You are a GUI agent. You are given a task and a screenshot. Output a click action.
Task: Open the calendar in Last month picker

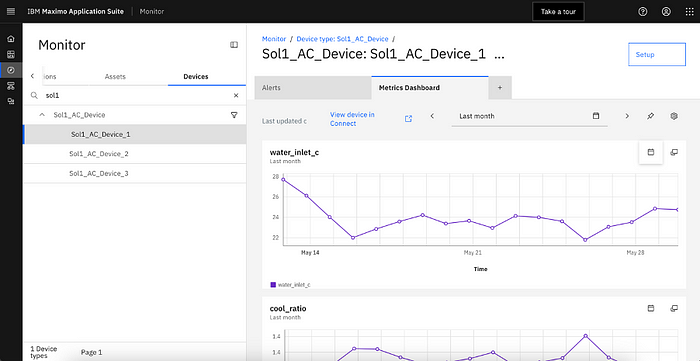pyautogui.click(x=596, y=116)
